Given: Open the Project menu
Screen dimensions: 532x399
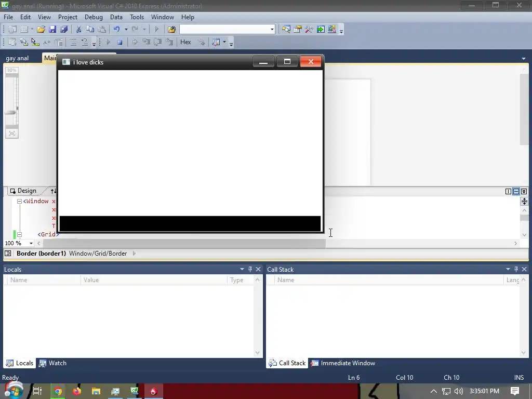Looking at the screenshot, I should (68, 17).
